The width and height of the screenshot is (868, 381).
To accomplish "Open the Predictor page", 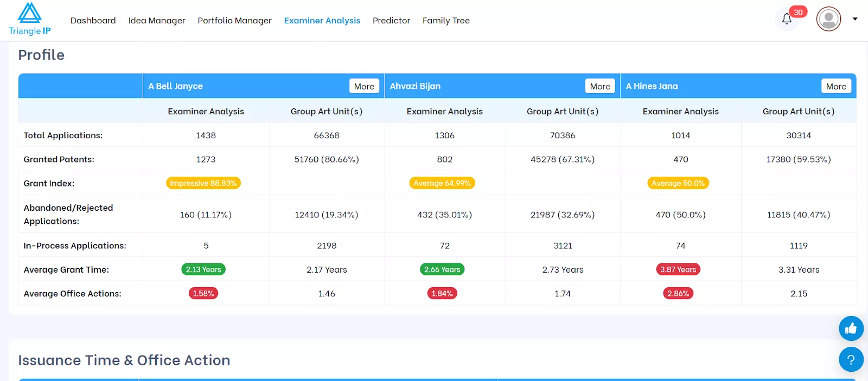I will pos(391,21).
